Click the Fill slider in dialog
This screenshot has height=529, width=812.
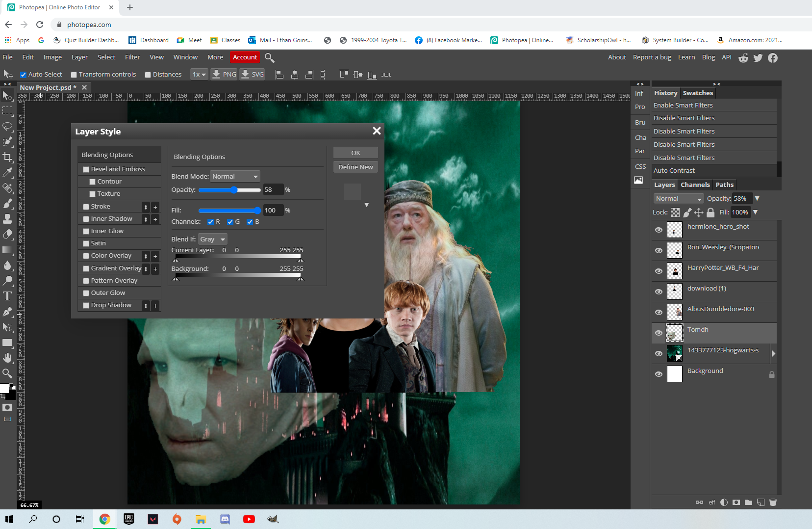[229, 211]
